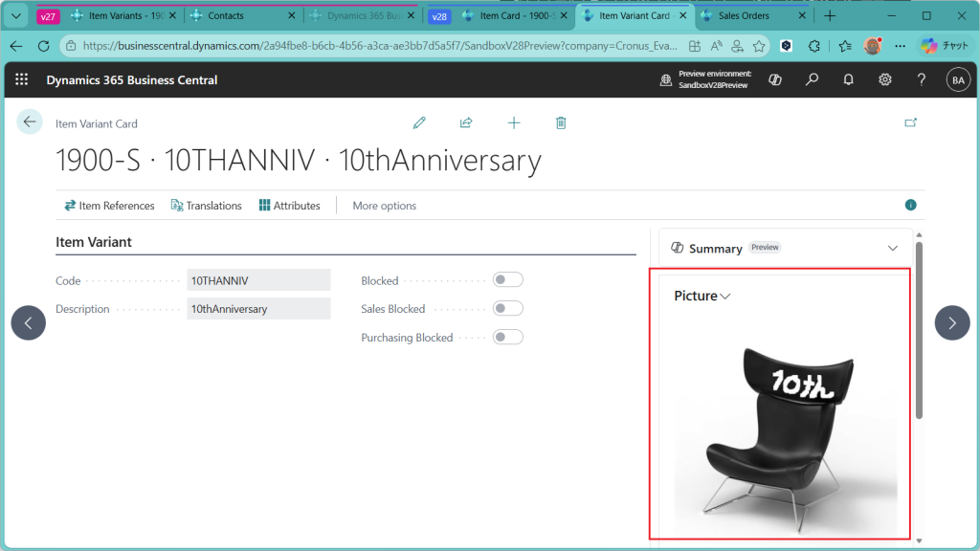Screen dimensions: 980x551
Task: Click the trash Delete icon
Action: coord(561,122)
